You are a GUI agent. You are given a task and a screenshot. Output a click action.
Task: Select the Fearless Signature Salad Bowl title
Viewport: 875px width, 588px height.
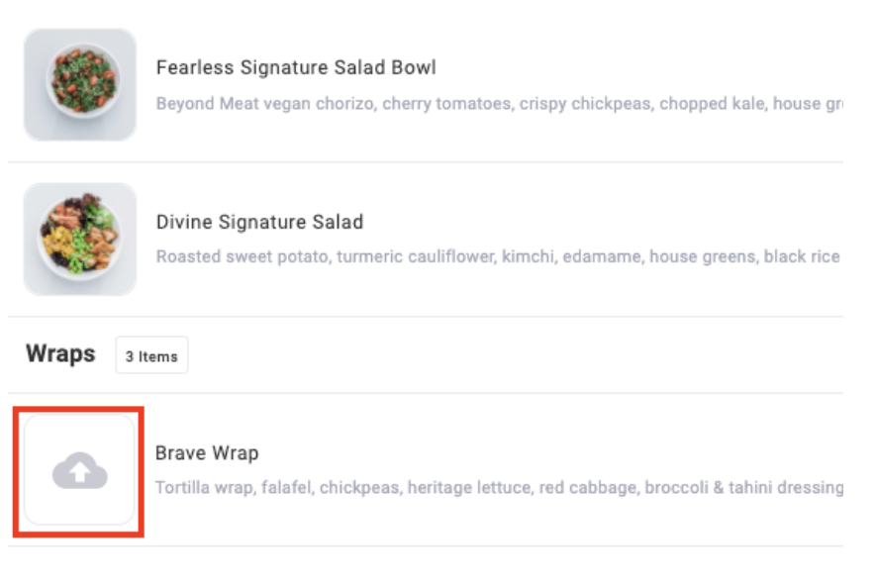(296, 67)
